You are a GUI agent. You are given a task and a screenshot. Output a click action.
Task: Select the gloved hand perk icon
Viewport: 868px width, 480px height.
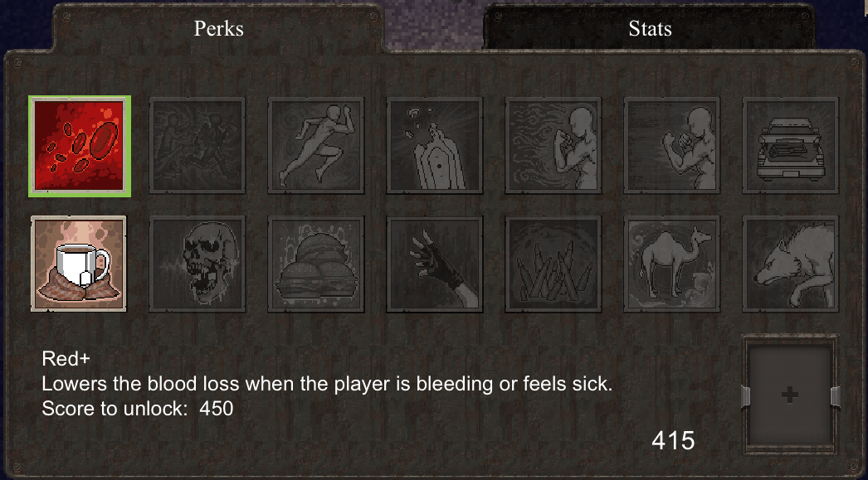coord(435,264)
